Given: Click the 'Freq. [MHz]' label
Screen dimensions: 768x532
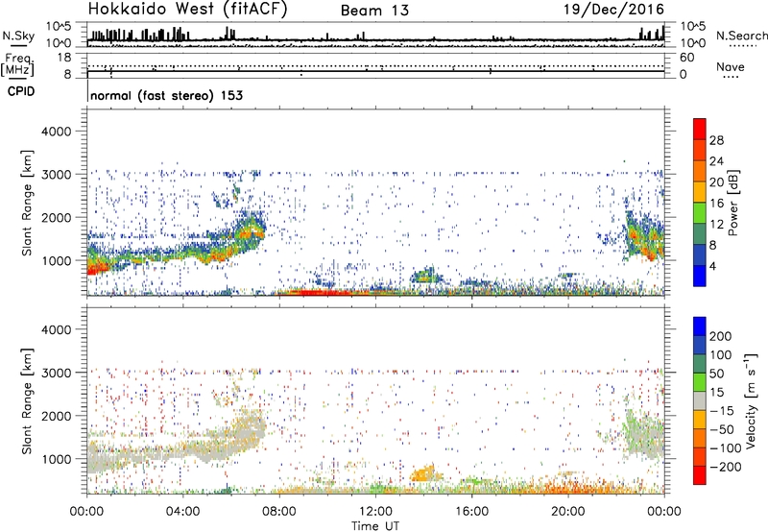Looking at the screenshot, I should (x=17, y=64).
